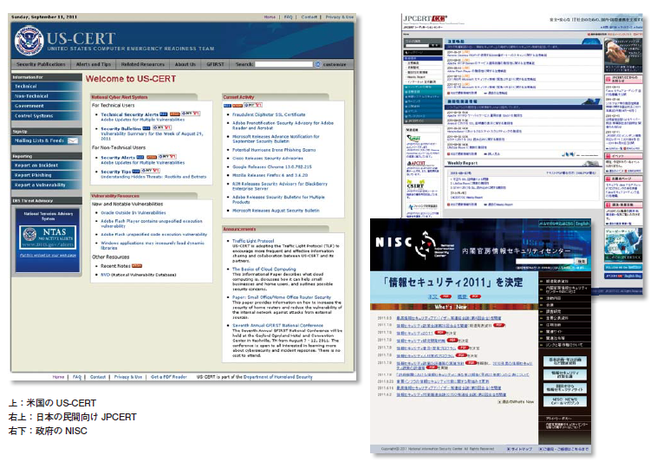
Task: Click the US-CERT eagle seal logo
Action: pos(28,42)
